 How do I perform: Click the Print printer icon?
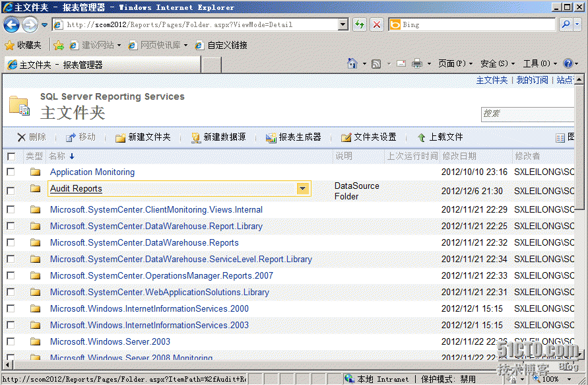(x=416, y=63)
